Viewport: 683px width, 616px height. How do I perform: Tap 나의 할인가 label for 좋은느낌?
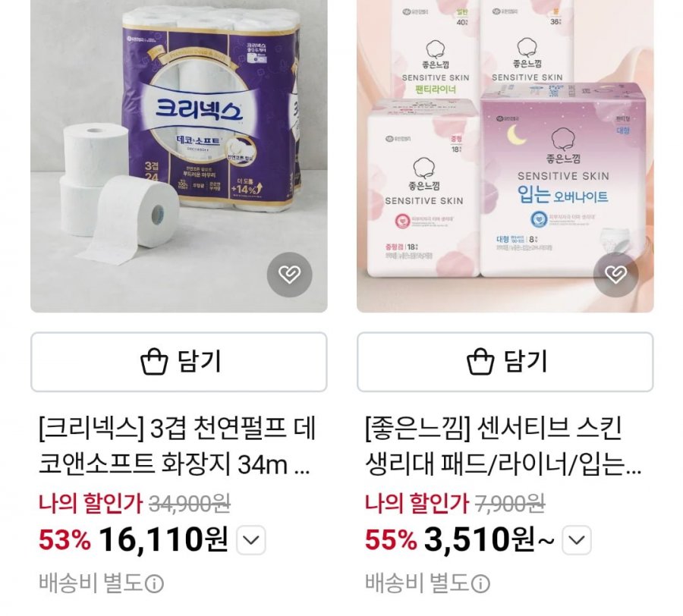pos(417,503)
